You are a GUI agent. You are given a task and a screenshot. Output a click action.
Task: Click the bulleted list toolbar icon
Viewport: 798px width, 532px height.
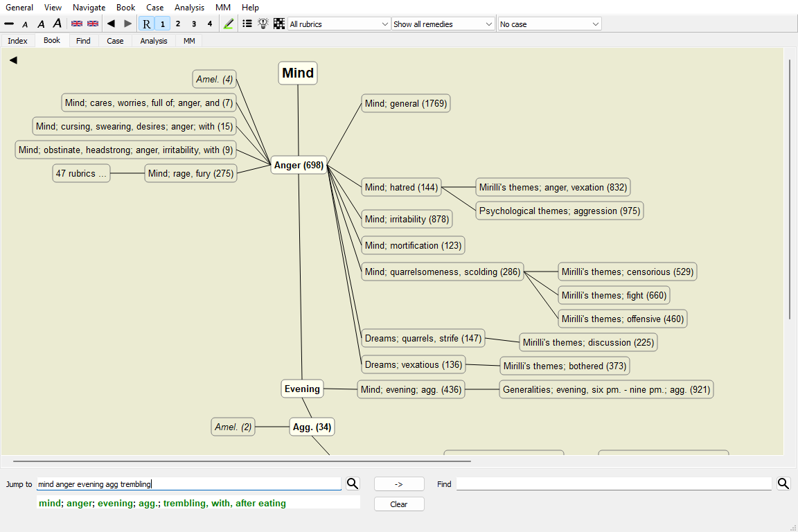pyautogui.click(x=247, y=24)
